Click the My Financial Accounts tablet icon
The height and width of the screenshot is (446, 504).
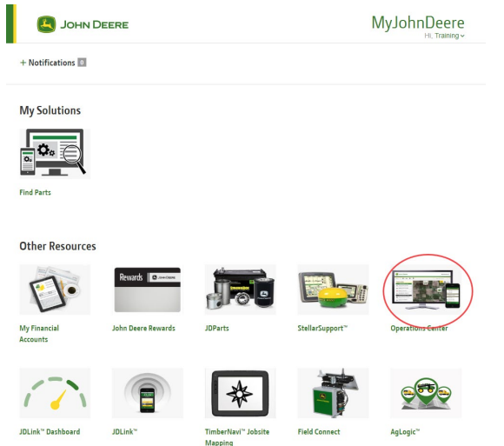[x=55, y=290]
